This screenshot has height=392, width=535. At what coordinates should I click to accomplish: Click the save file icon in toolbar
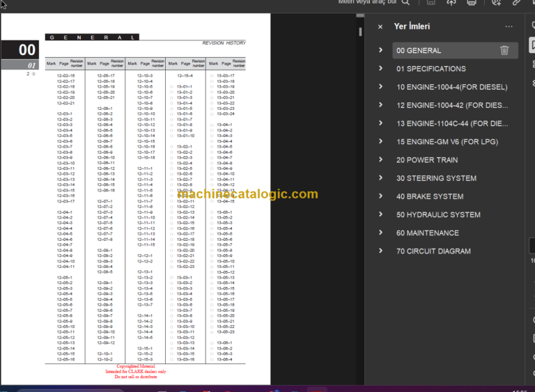pyautogui.click(x=431, y=2)
